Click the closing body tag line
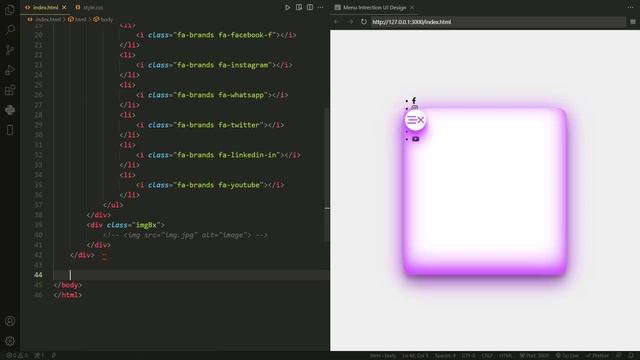Screen dimensions: 640x360 pyautogui.click(x=68, y=285)
